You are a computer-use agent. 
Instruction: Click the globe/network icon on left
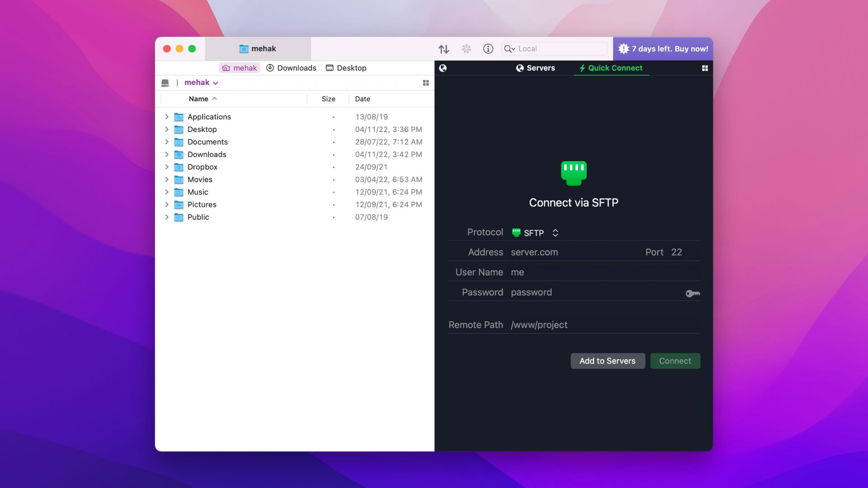click(x=442, y=68)
